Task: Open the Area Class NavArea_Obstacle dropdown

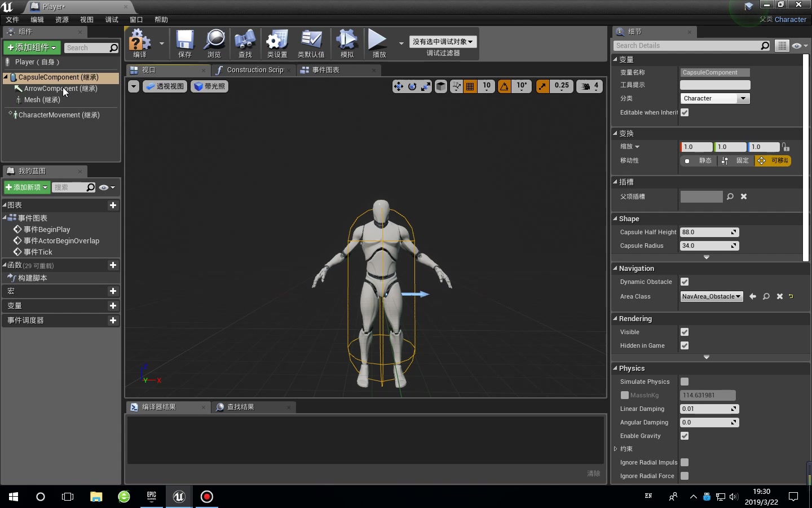Action: pyautogui.click(x=711, y=296)
